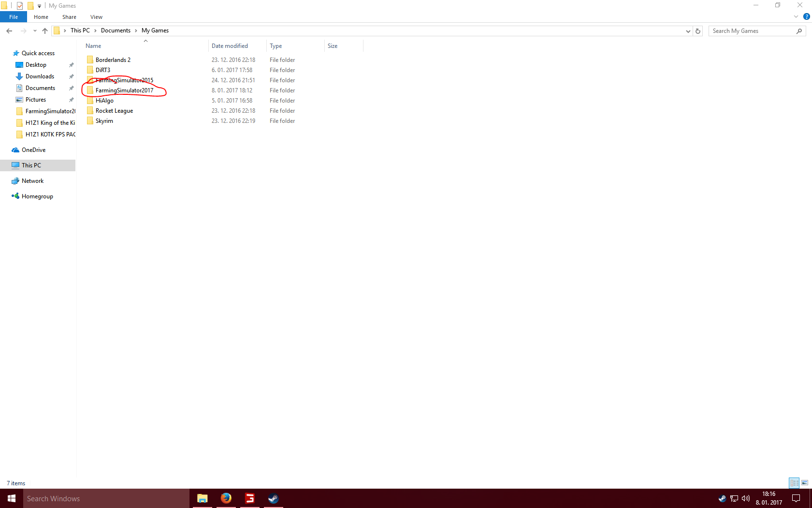The height and width of the screenshot is (508, 812).
Task: Open Network in the navigation pane
Action: pyautogui.click(x=32, y=181)
